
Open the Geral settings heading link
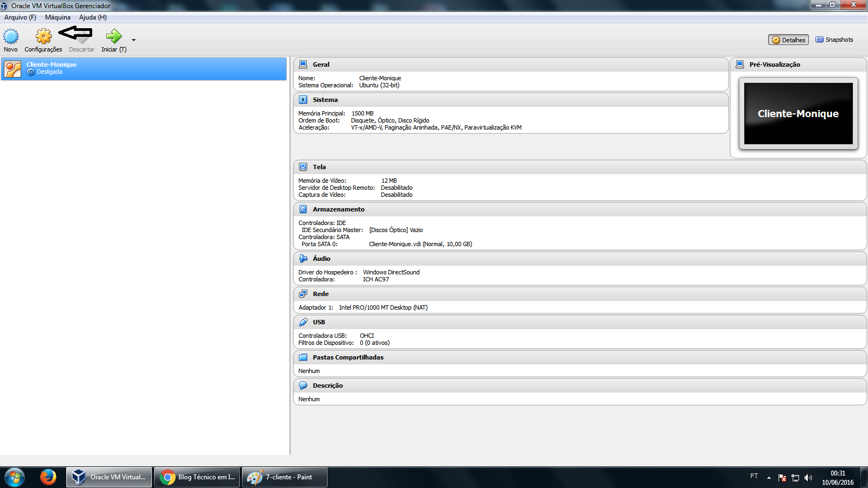tap(321, 65)
